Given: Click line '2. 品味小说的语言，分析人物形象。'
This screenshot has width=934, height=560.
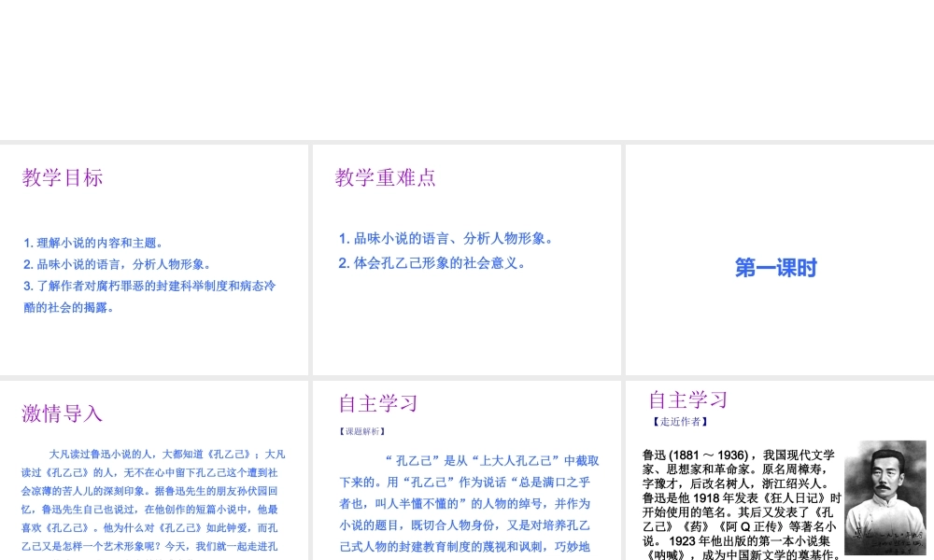Looking at the screenshot, I should click(x=117, y=264).
